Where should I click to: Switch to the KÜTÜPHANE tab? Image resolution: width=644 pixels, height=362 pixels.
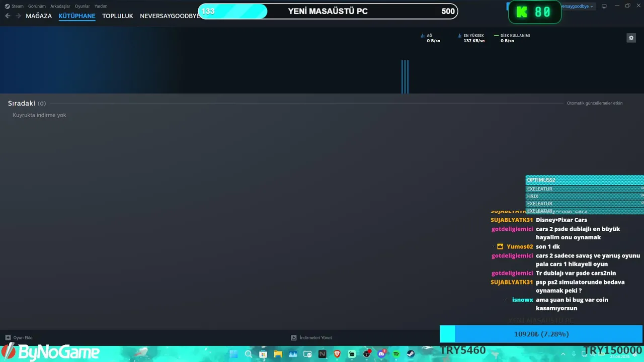(x=77, y=16)
